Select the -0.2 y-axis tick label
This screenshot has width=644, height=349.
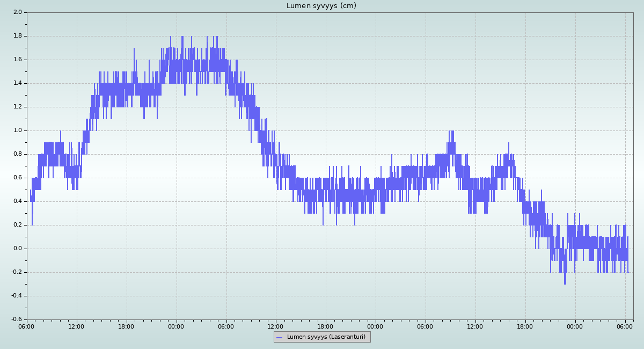tap(16, 272)
